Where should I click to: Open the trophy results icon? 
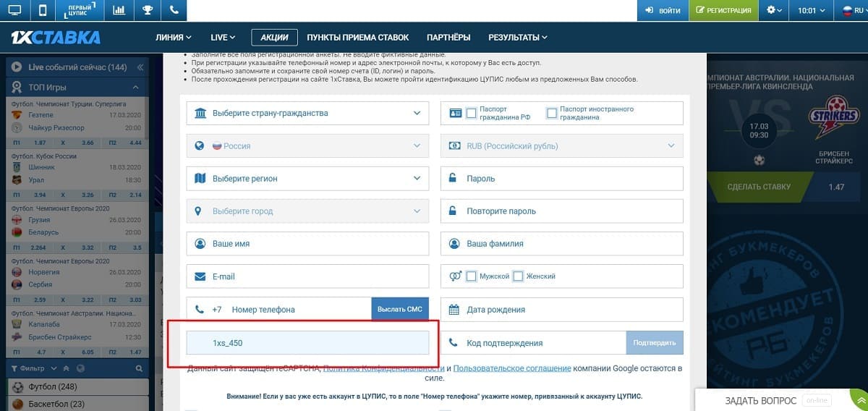[147, 10]
